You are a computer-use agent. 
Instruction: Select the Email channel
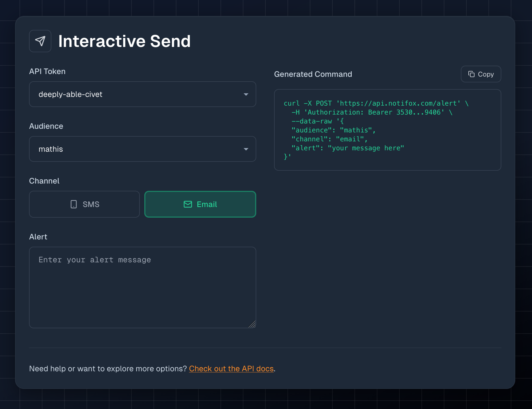[x=200, y=204]
